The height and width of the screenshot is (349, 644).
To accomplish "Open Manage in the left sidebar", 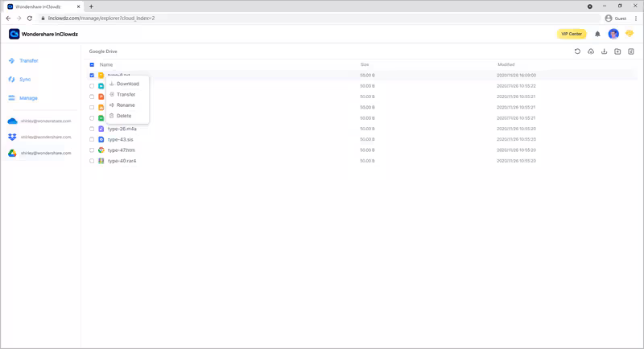I will click(23, 98).
